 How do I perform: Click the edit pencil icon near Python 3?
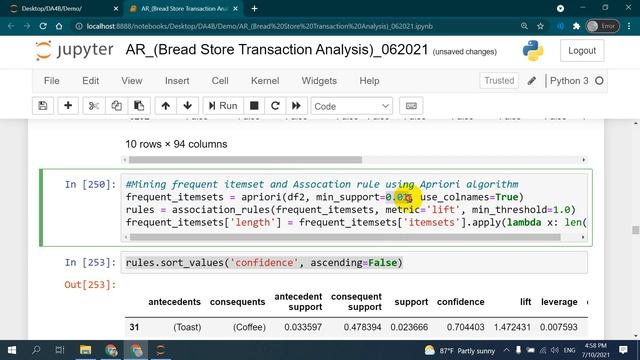[x=531, y=81]
